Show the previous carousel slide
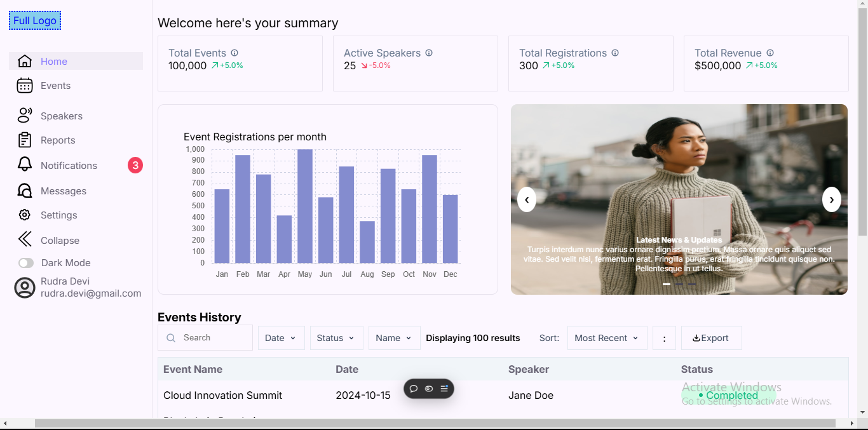Image resolution: width=868 pixels, height=430 pixels. coord(527,199)
